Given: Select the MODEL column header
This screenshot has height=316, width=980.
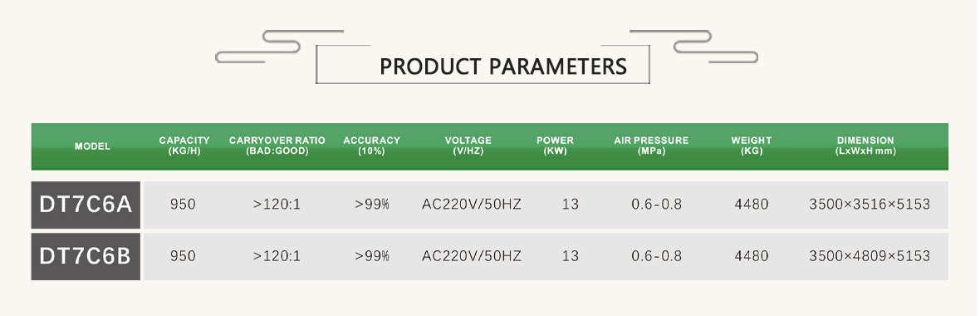Looking at the screenshot, I should click(92, 146).
